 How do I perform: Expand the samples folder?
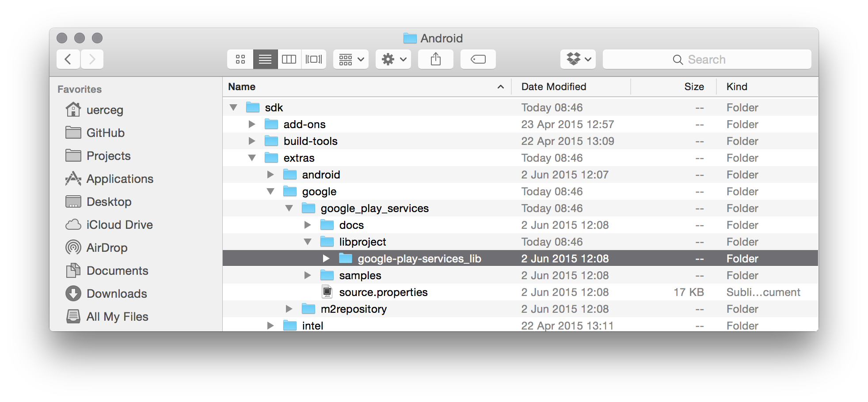click(308, 275)
